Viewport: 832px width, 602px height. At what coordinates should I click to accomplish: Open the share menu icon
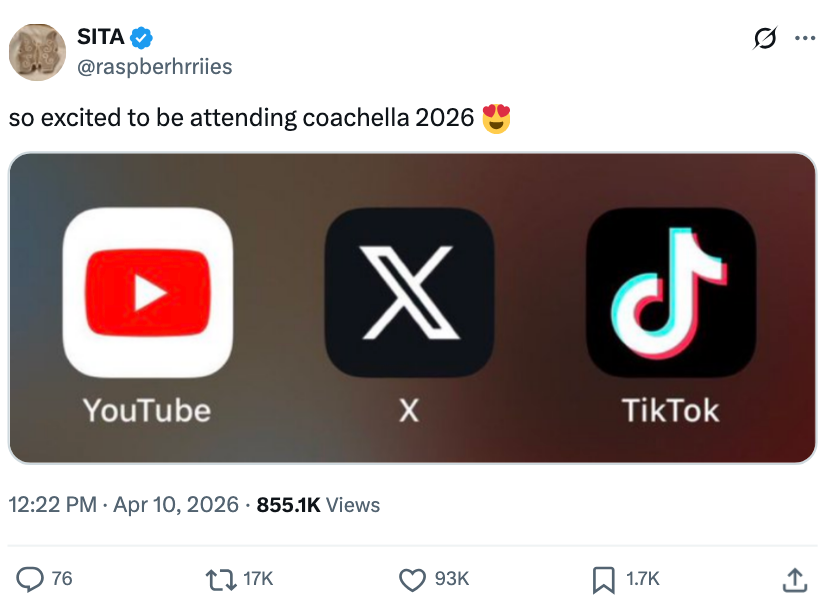[x=795, y=577]
